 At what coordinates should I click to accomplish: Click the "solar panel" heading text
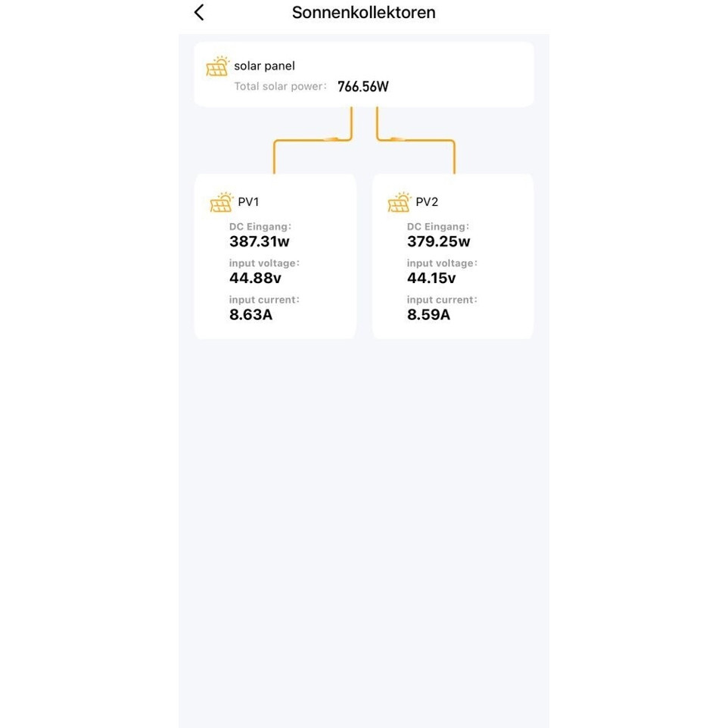coord(264,66)
